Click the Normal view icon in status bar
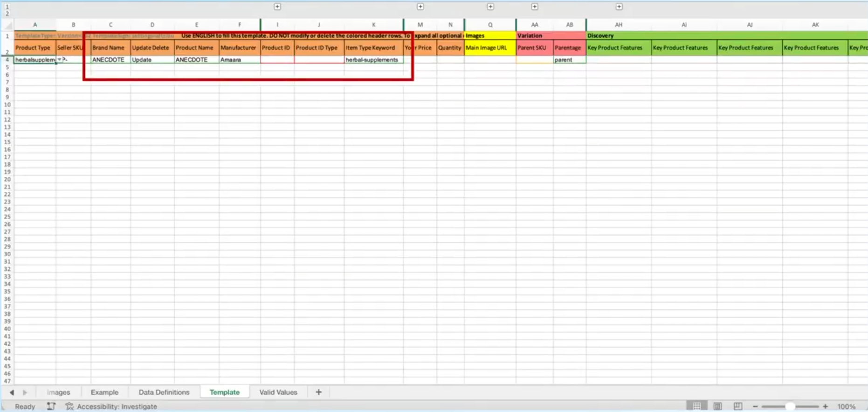 697,406
